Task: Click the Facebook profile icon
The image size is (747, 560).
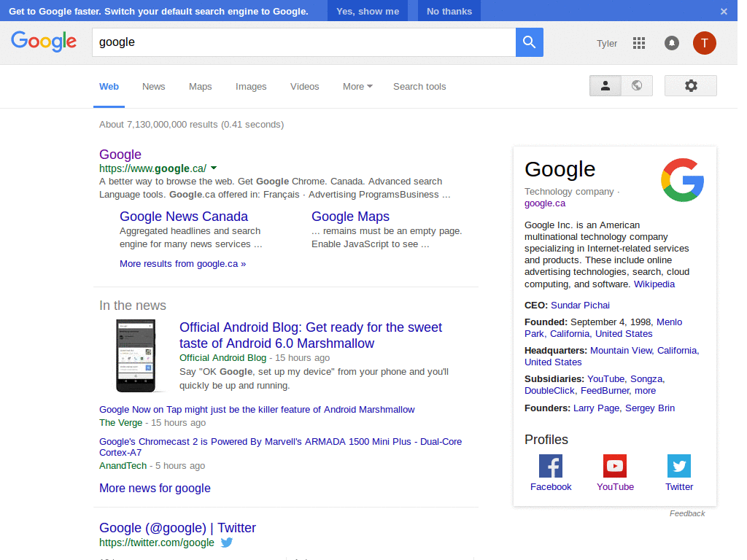Action: 551,466
